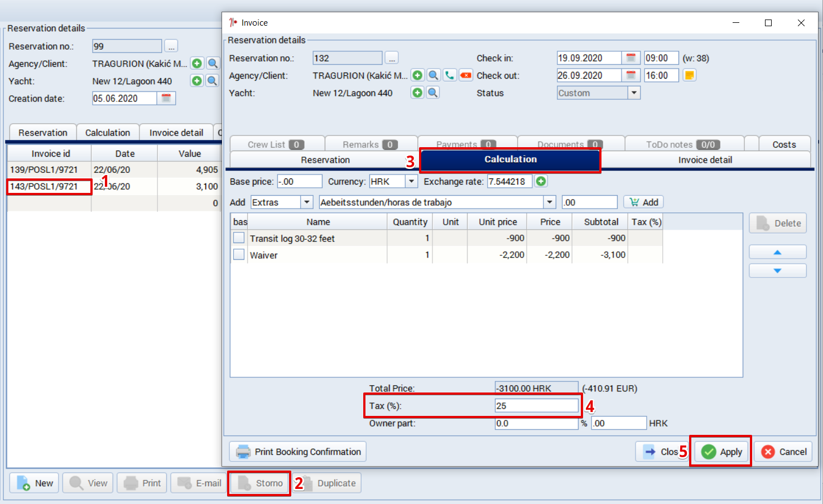Viewport: 823px width, 504px height.
Task: Click green add icon beside Yacht in back window
Action: point(197,81)
